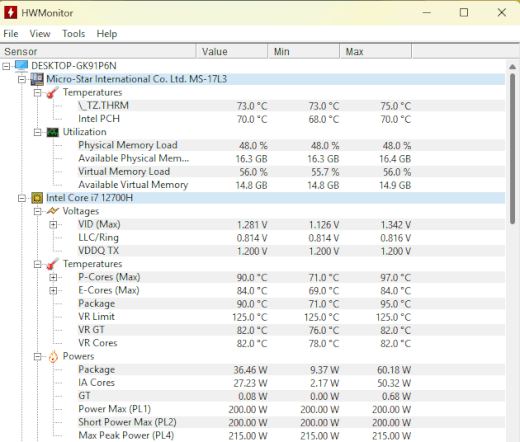This screenshot has height=442, width=520.
Task: Expand the P-Cores (Max) entry
Action: 53,277
